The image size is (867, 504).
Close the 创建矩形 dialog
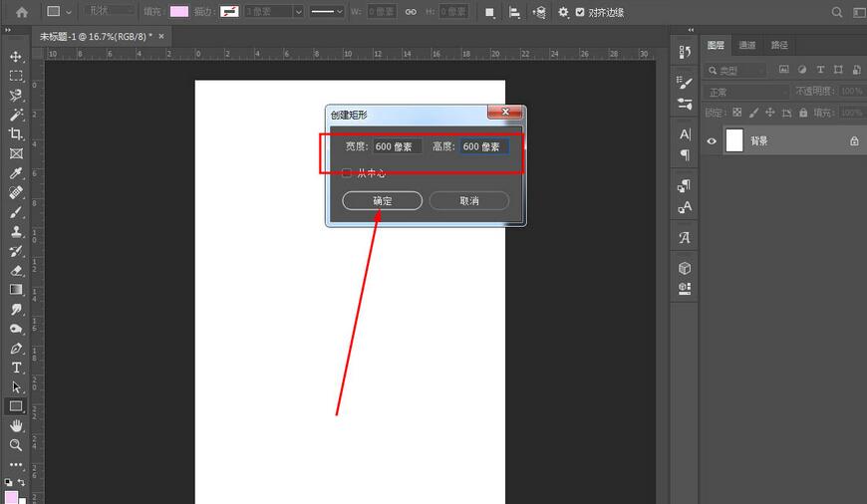[505, 113]
